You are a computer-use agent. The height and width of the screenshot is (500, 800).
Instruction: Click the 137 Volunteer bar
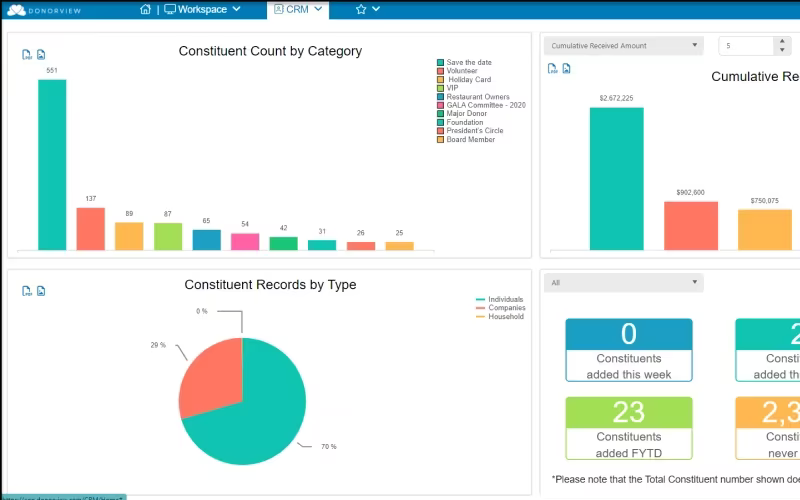[x=91, y=229]
